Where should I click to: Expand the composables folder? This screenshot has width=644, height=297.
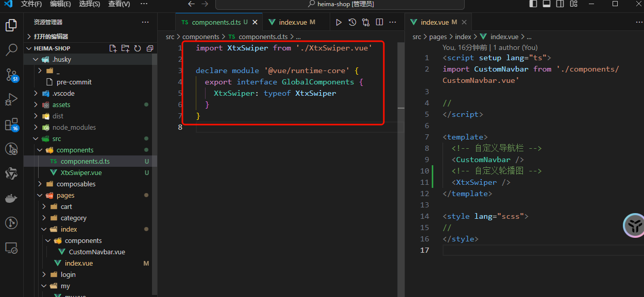click(x=90, y=184)
